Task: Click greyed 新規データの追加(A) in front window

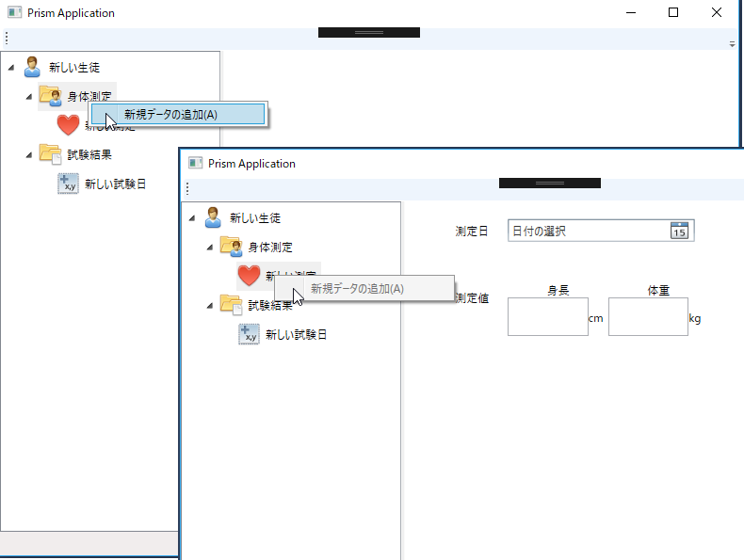Action: [357, 288]
